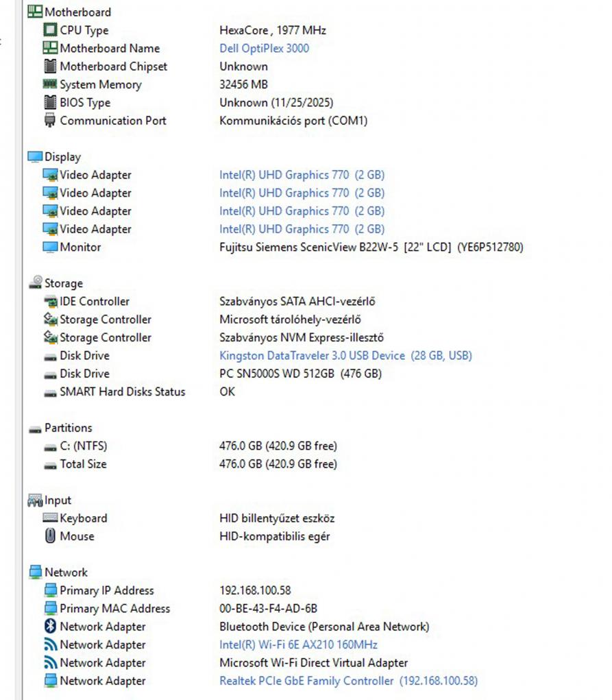The image size is (612, 700).
Task: Open the Dell OptiPlex 3000 link
Action: [264, 49]
